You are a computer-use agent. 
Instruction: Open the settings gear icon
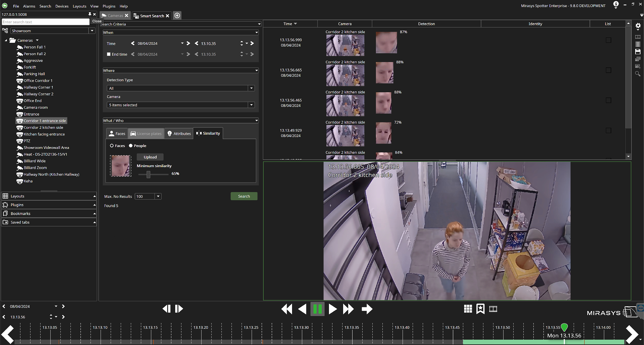pyautogui.click(x=638, y=26)
